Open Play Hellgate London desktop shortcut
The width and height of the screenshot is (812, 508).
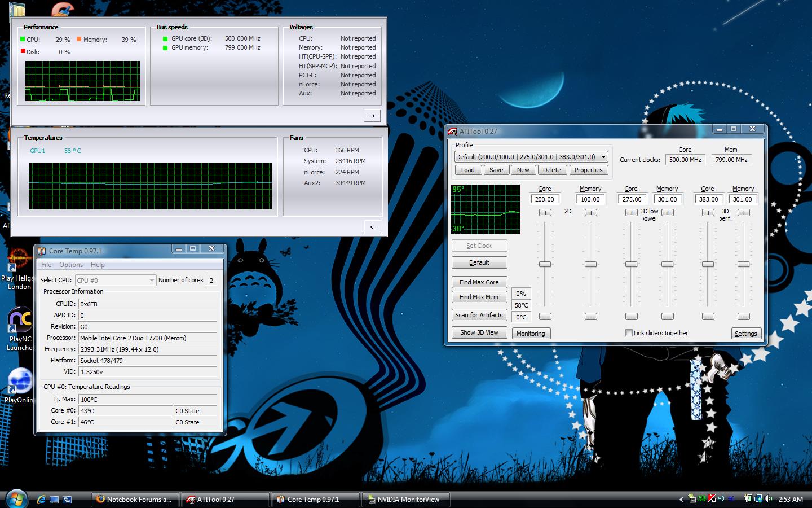19,268
